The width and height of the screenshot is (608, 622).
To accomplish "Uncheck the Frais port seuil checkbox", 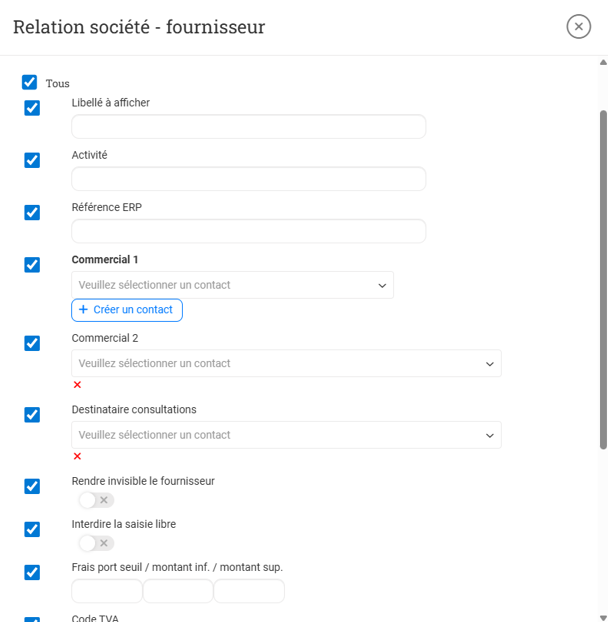I will 32,572.
